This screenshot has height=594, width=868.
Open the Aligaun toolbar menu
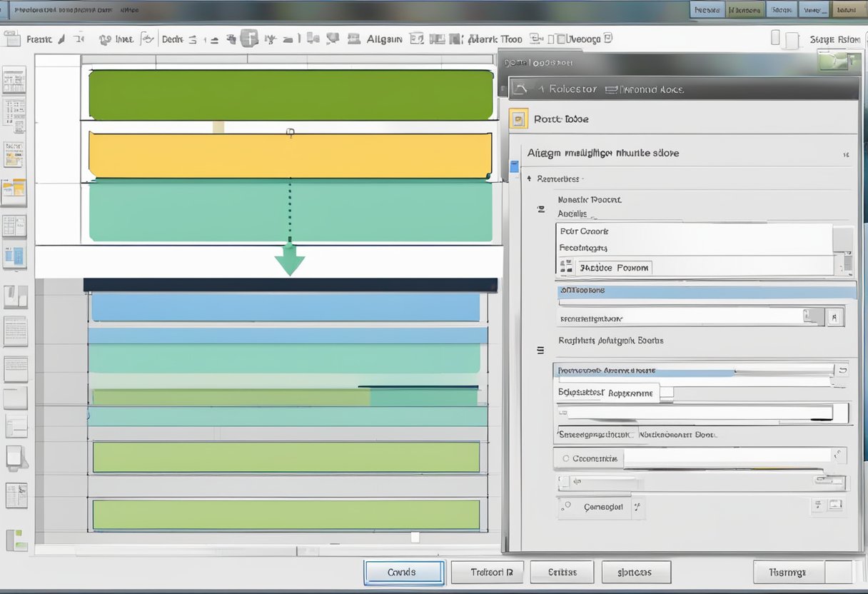pos(383,39)
